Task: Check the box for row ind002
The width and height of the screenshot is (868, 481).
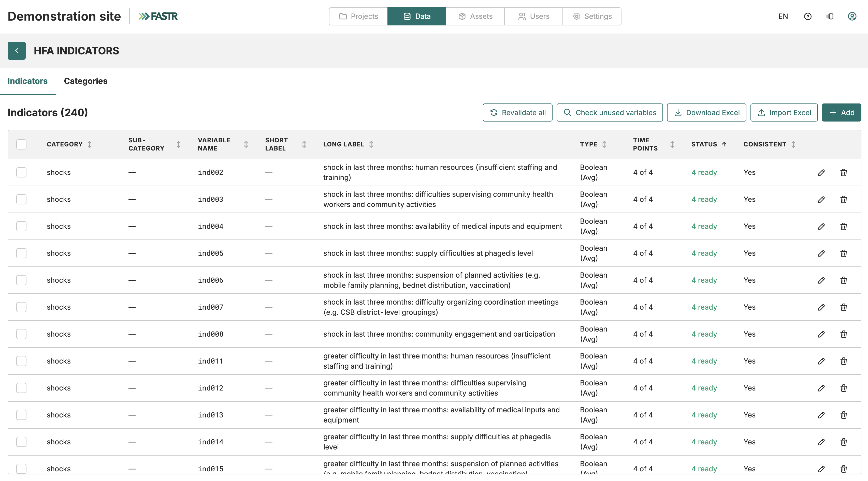Action: click(21, 172)
